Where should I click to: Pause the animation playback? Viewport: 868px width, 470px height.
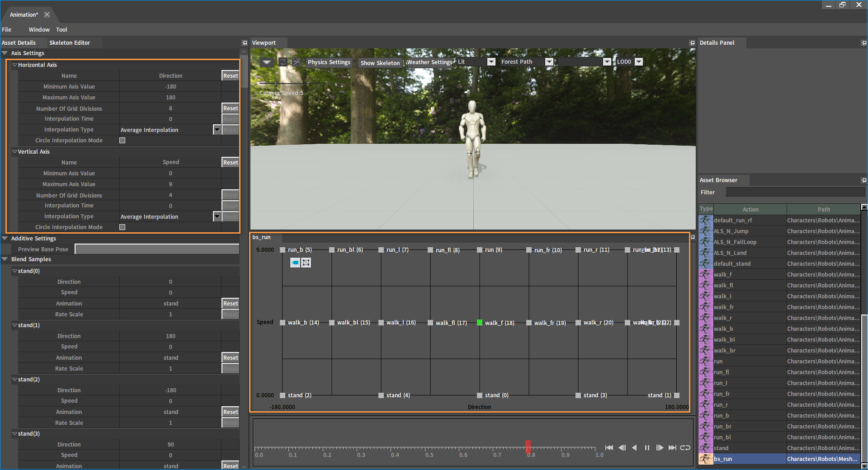[x=647, y=447]
